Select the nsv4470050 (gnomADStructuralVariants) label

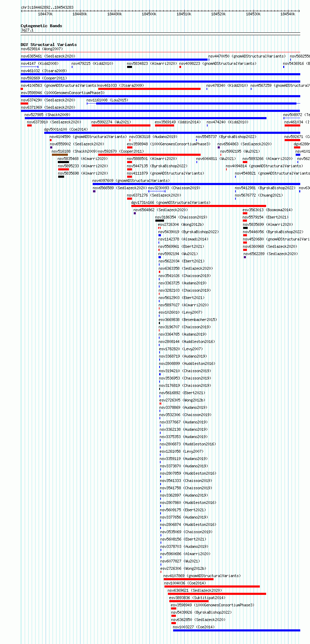(247, 56)
